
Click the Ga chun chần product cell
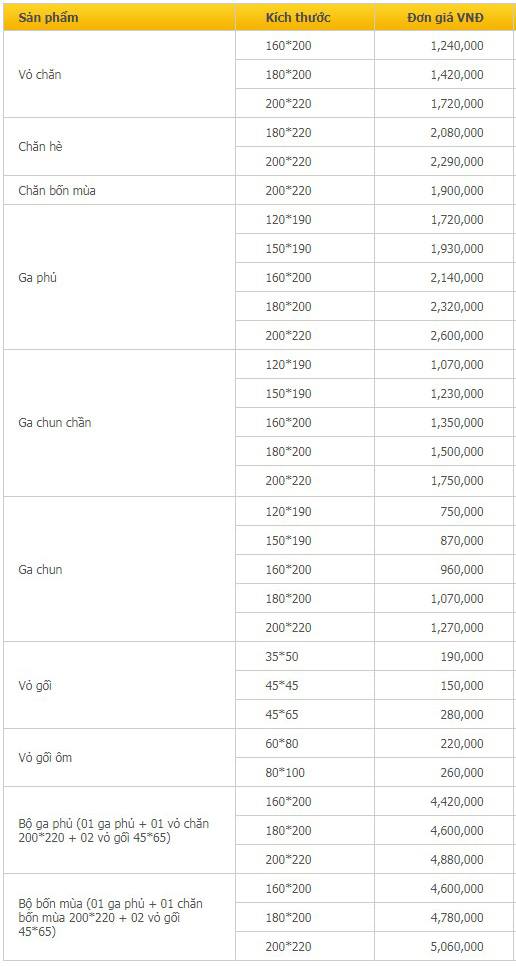click(x=119, y=423)
